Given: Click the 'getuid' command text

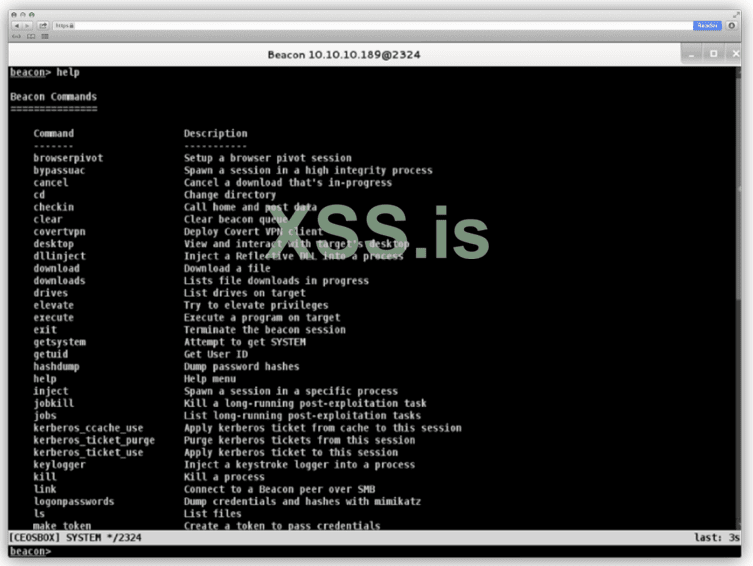Looking at the screenshot, I should pyautogui.click(x=50, y=354).
